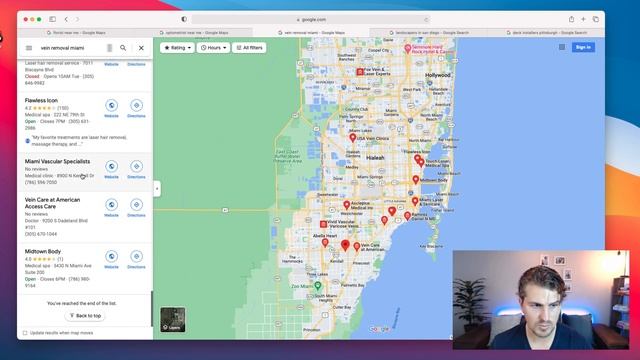Click the Midtown Body map pin
The image size is (640, 360).
click(416, 180)
